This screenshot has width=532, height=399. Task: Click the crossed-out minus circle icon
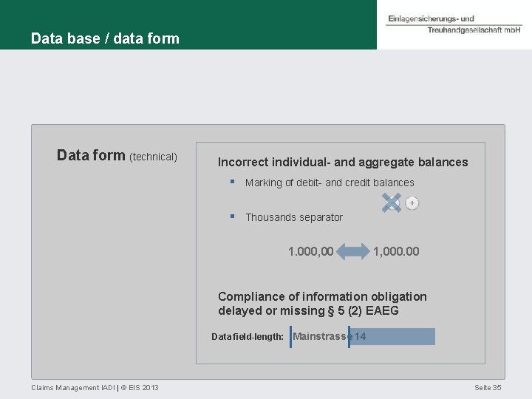pos(392,203)
